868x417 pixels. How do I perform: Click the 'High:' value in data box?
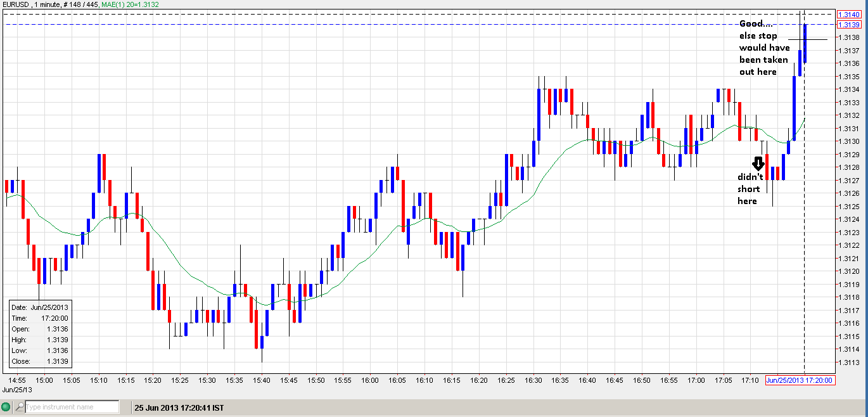coord(57,340)
